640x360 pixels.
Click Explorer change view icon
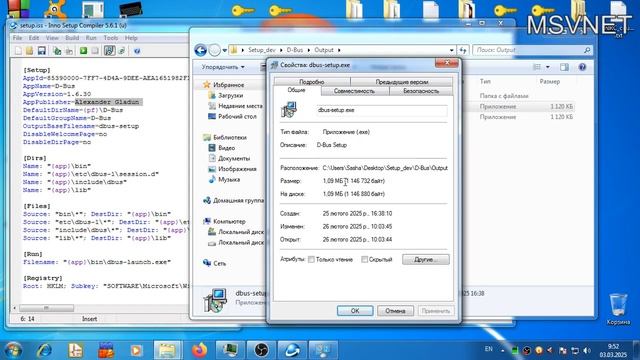[x=537, y=67]
